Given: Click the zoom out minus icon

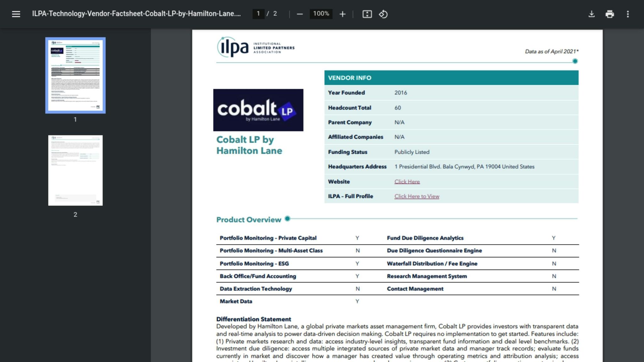Looking at the screenshot, I should [300, 14].
